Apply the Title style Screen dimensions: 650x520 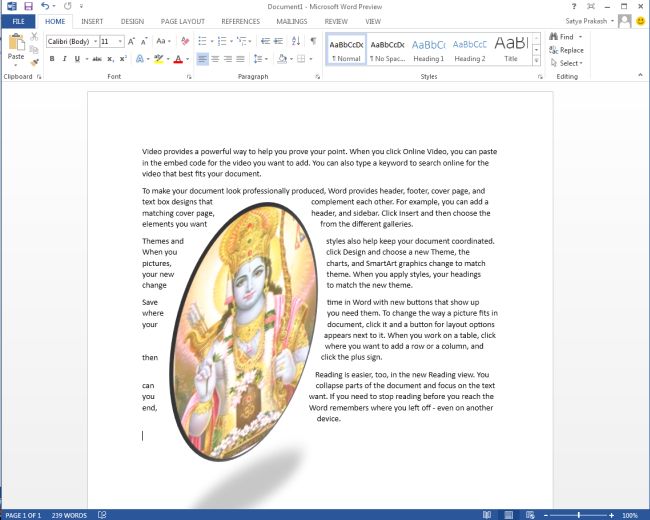511,50
